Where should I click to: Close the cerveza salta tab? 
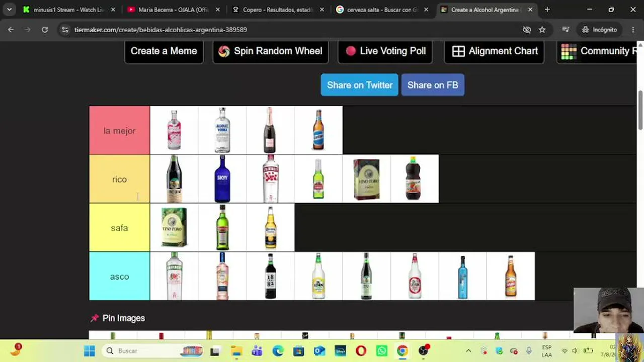click(x=426, y=10)
